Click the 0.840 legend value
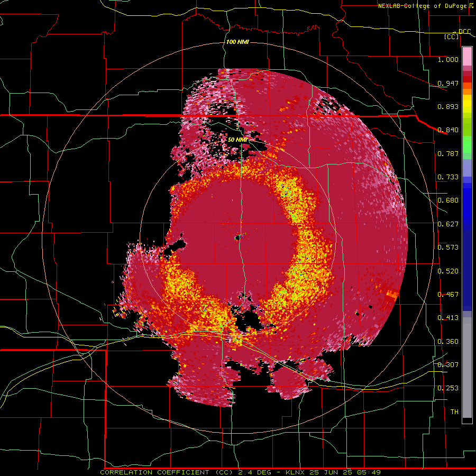 pyautogui.click(x=448, y=130)
